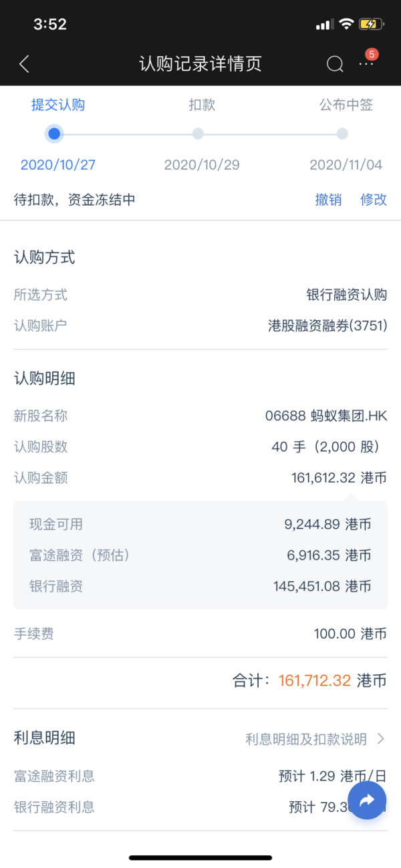
Task: View the battery status icon
Action: point(371,25)
